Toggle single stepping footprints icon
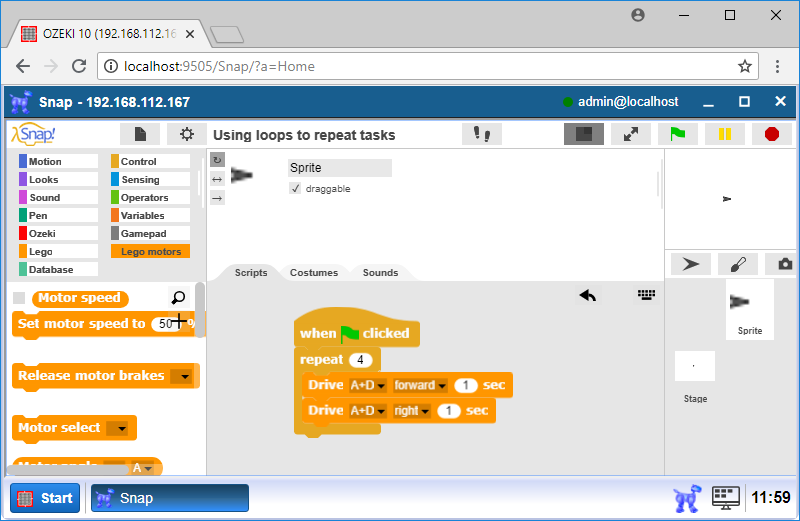This screenshot has height=521, width=800. 482,134
